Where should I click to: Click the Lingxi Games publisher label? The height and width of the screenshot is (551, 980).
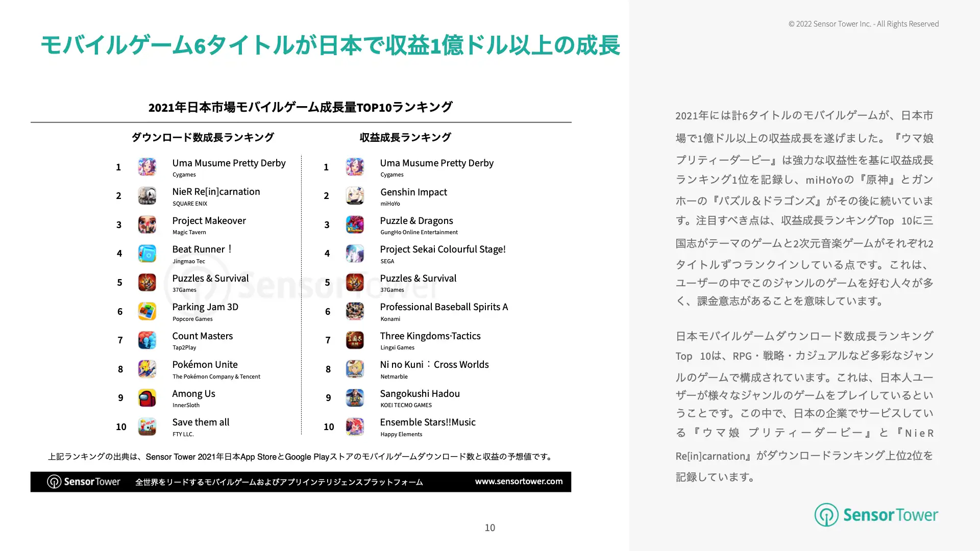[398, 347]
